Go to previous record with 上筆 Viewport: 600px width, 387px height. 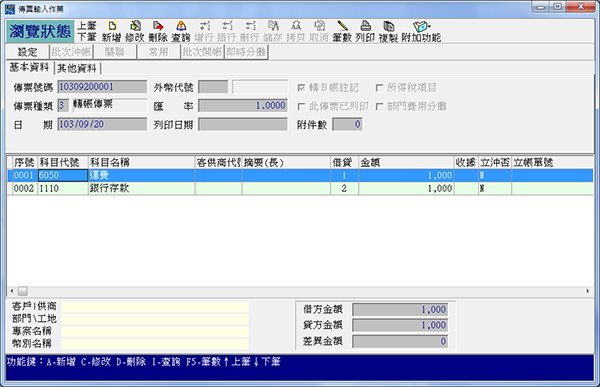point(87,26)
